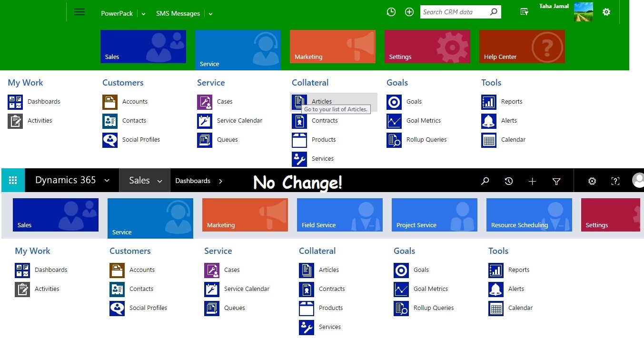This screenshot has height=338, width=644.
Task: Click the history clock icon in black bar
Action: tap(509, 181)
